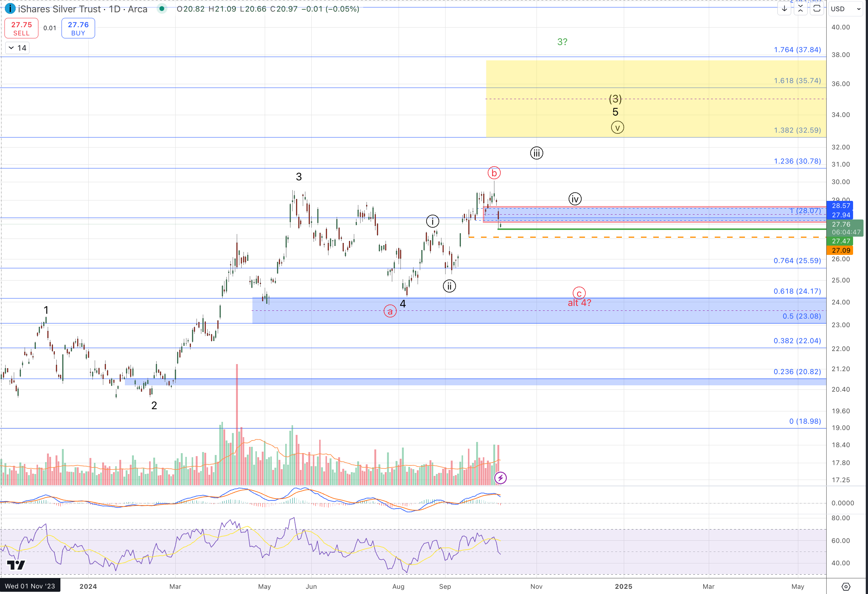Click the 1 (28.07) Fibonacci label
The image size is (868, 594).
point(805,211)
